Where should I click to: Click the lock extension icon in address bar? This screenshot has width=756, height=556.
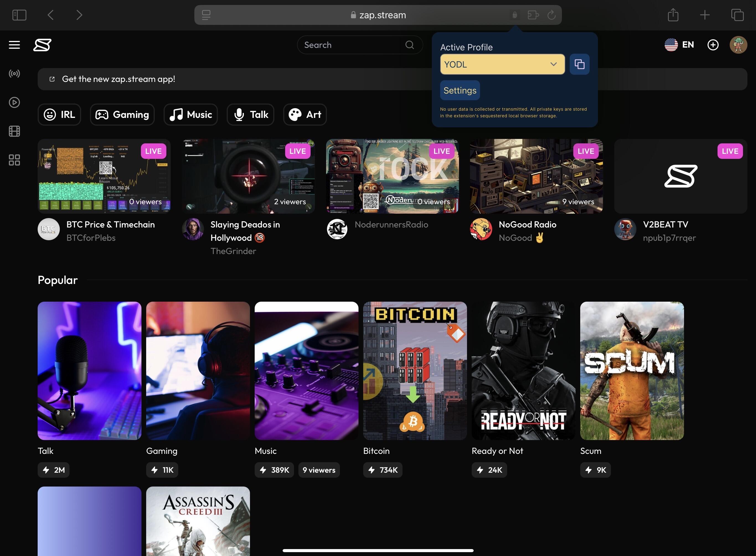515,15
